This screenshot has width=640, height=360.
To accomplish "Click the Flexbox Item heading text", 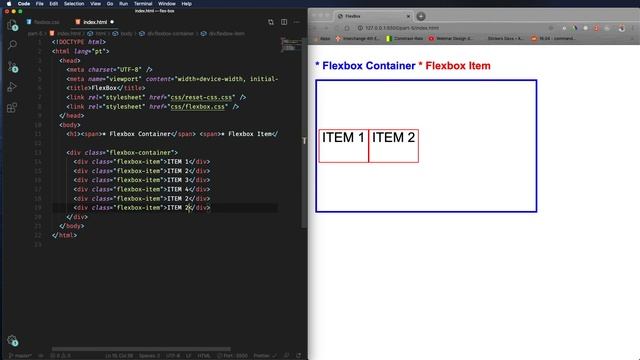I will [458, 66].
